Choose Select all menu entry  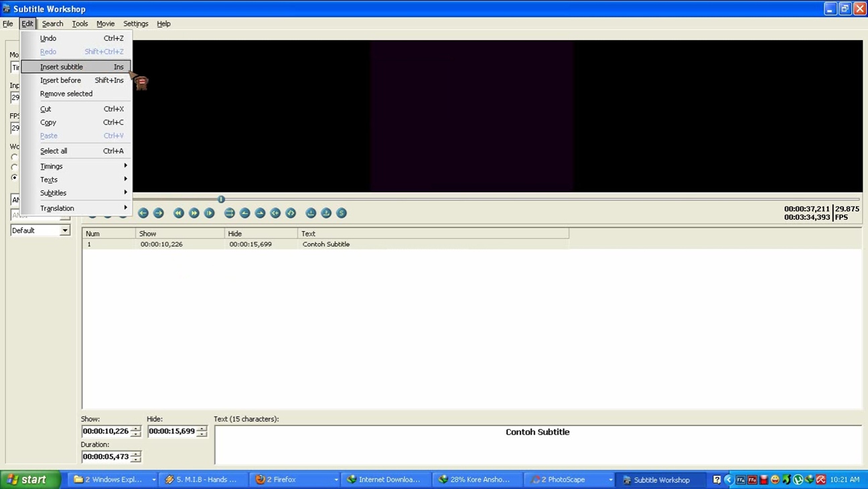pos(76,151)
